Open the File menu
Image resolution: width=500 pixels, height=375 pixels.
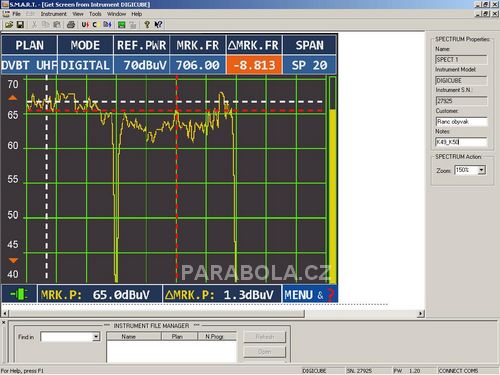tap(16, 14)
